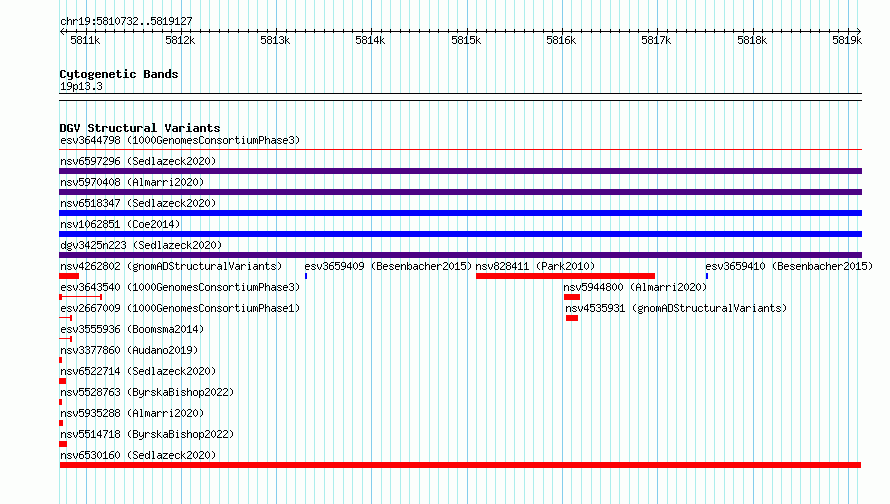Click the nsv5970408 (Almarri2020) label
The width and height of the screenshot is (890, 504).
tap(132, 182)
